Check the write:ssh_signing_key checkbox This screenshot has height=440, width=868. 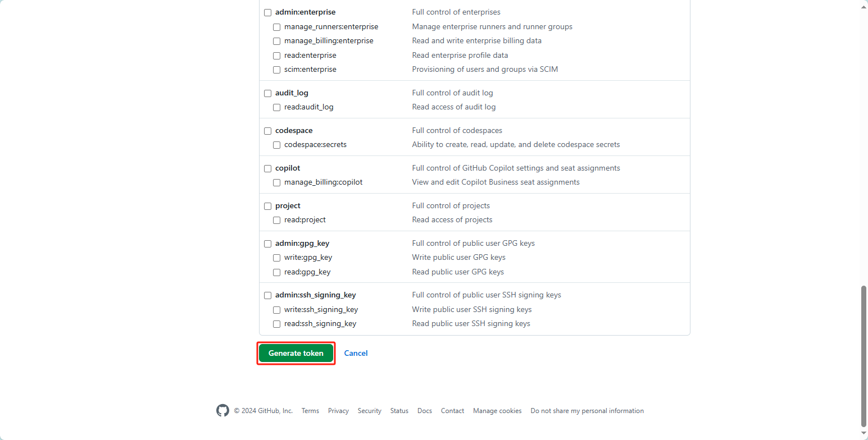pyautogui.click(x=277, y=310)
